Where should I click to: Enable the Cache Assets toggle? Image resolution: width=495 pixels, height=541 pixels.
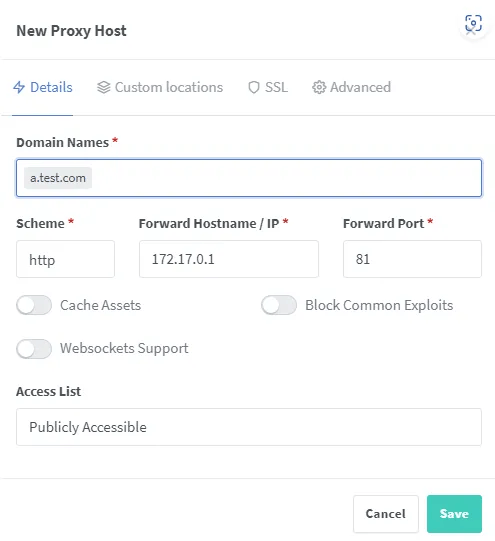pos(34,305)
